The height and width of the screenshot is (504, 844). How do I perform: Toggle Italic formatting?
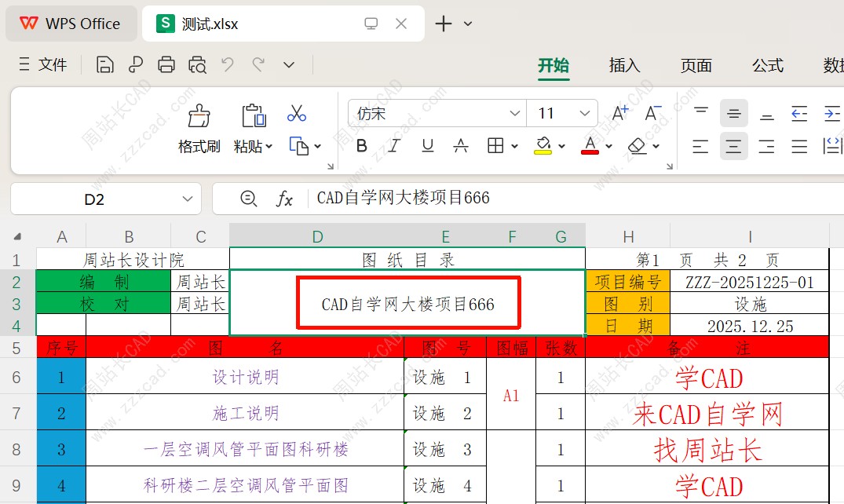point(394,146)
